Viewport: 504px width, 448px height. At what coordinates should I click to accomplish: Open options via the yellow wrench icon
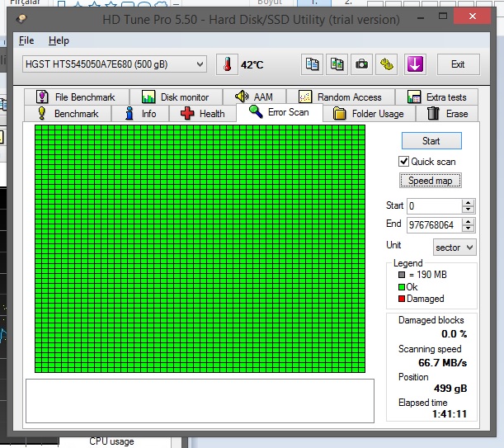point(387,64)
